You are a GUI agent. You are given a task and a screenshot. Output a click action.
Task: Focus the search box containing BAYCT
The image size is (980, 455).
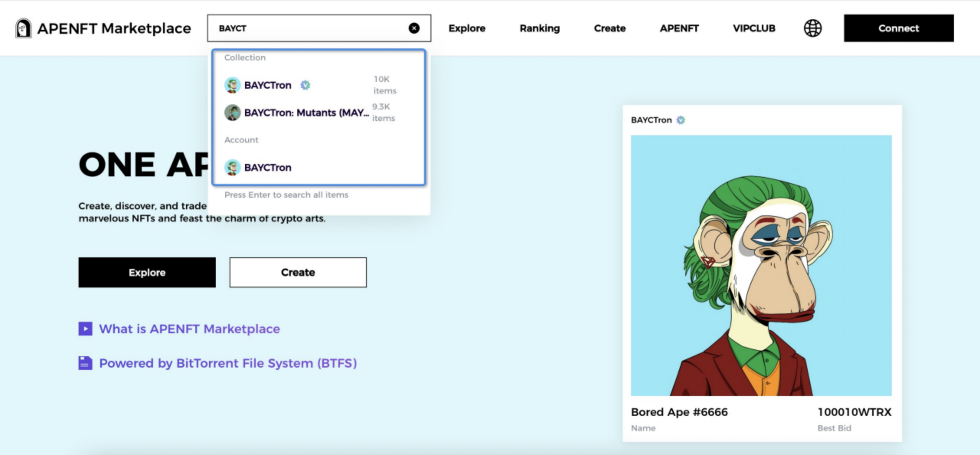click(319, 28)
